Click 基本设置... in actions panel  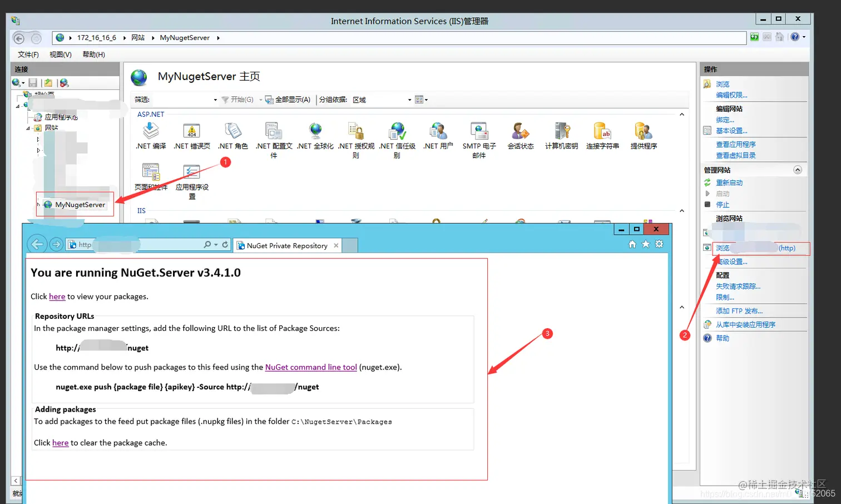(731, 131)
